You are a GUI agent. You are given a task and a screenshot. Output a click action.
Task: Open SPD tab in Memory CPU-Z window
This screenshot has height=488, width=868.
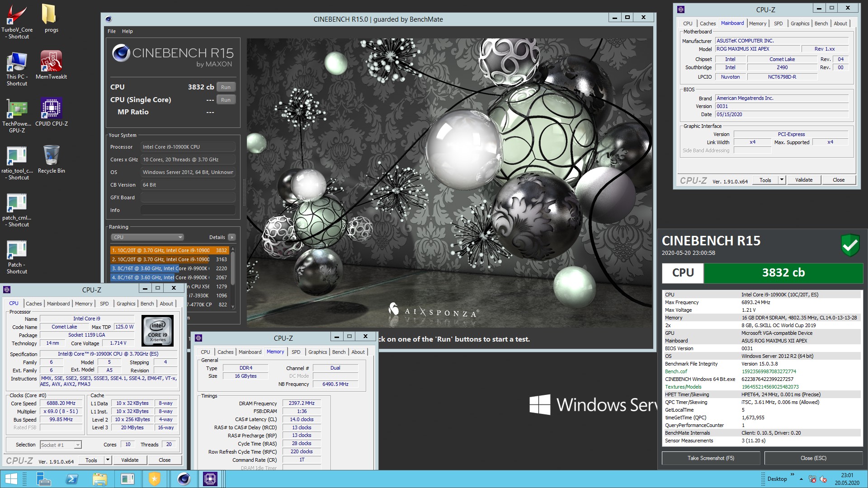[296, 352]
